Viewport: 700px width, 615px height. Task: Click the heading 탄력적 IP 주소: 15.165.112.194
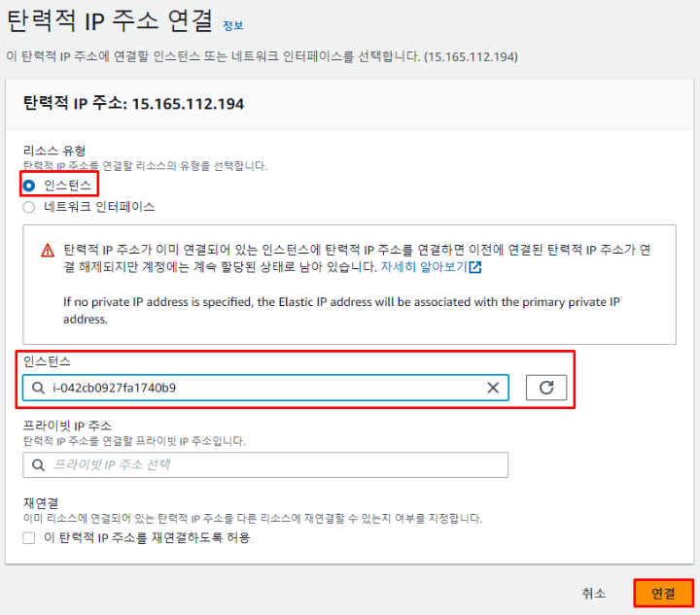coord(133,103)
